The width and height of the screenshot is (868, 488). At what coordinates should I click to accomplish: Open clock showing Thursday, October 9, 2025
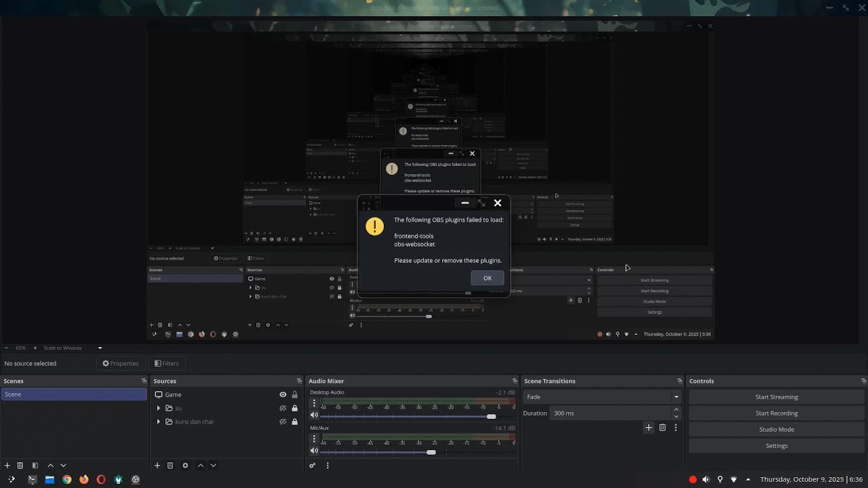(x=811, y=479)
